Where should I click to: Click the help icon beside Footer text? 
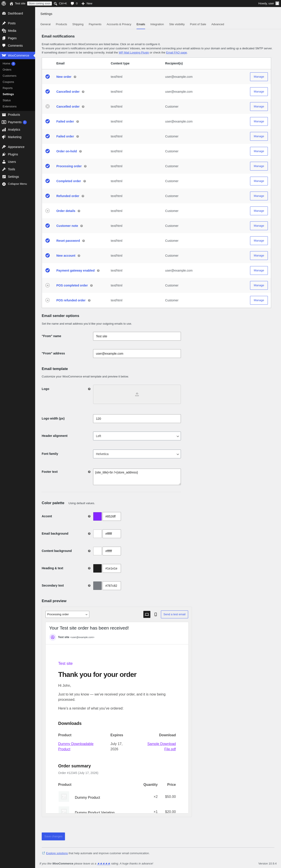click(89, 472)
